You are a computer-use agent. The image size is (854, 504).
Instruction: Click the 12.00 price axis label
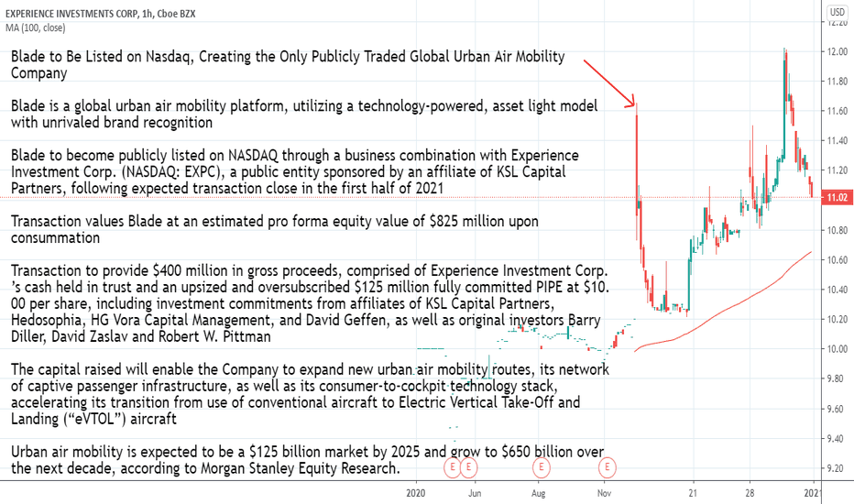tap(838, 51)
